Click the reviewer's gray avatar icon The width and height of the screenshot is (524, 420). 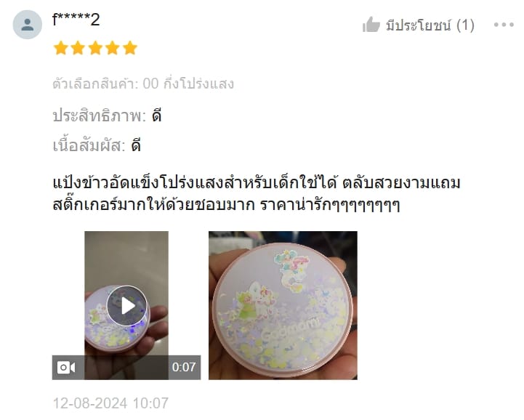click(x=28, y=25)
